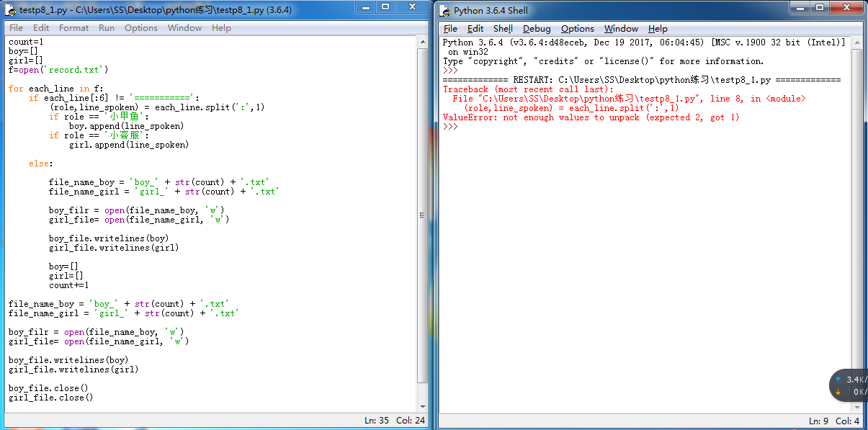Open the Shell menu in the shell window

click(x=503, y=29)
